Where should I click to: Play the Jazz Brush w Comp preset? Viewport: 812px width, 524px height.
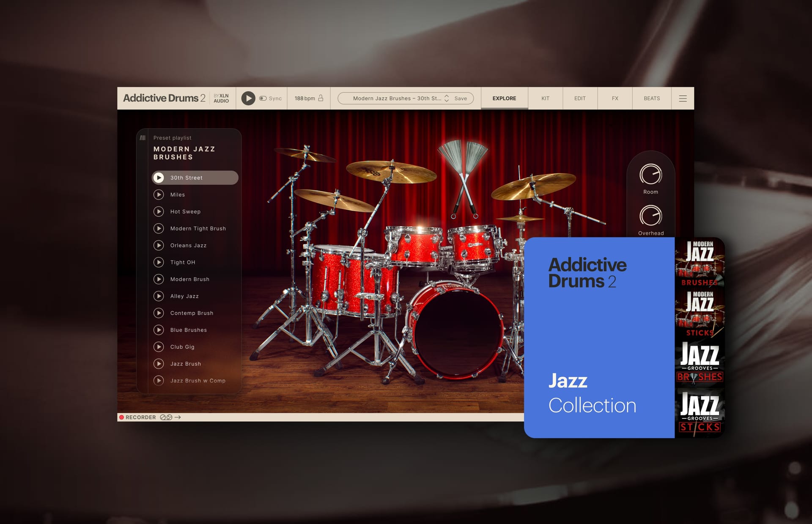[x=159, y=381]
